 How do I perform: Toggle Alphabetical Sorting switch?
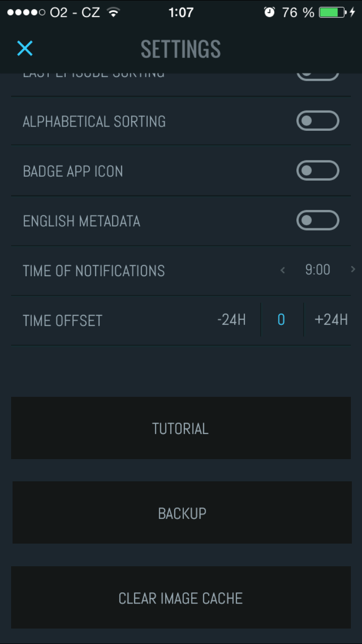pos(318,121)
